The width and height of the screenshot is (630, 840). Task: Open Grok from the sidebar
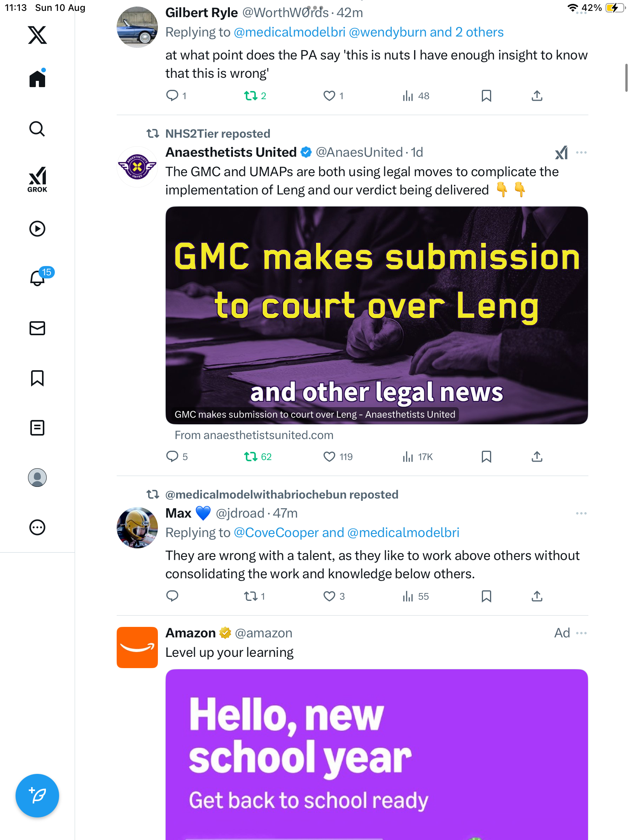(x=37, y=179)
